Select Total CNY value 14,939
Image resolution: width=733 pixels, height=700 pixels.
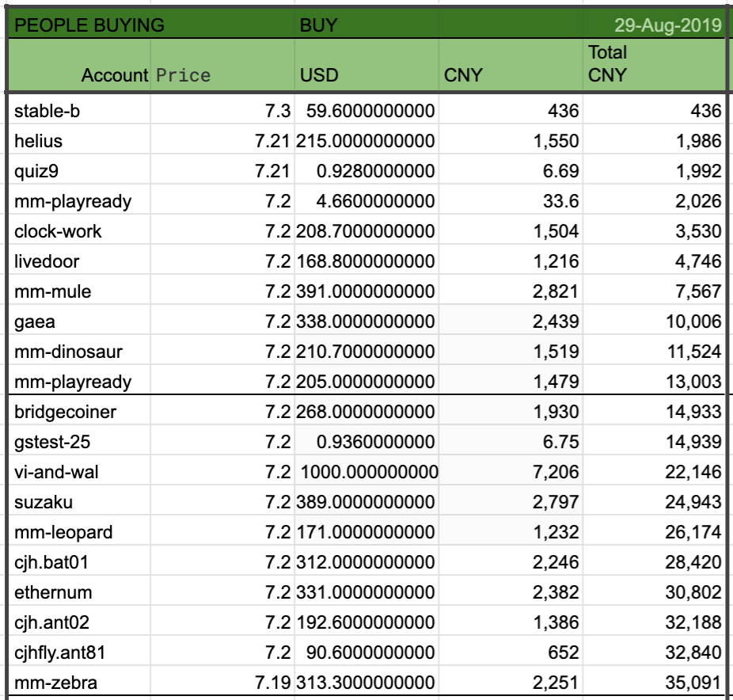tap(655, 441)
